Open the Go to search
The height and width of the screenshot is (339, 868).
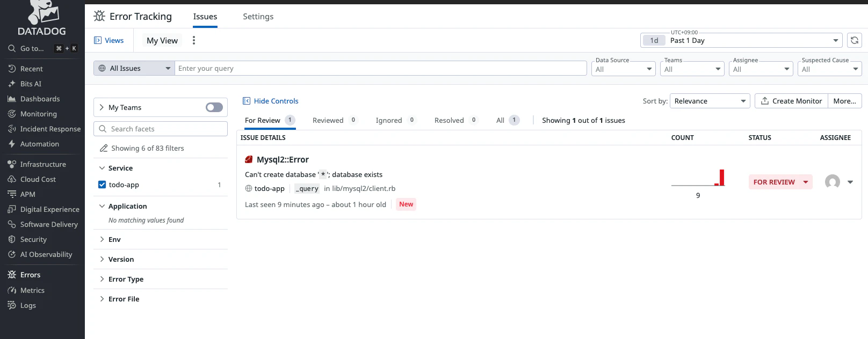[42, 48]
